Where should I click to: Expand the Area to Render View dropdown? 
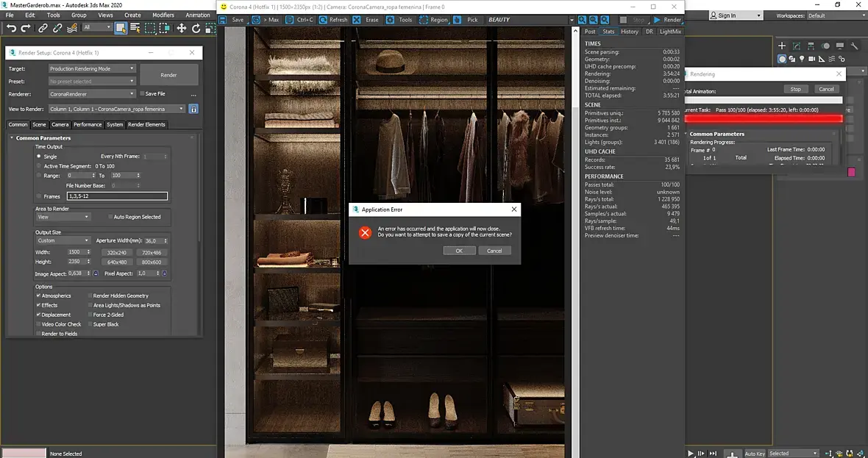click(x=63, y=217)
